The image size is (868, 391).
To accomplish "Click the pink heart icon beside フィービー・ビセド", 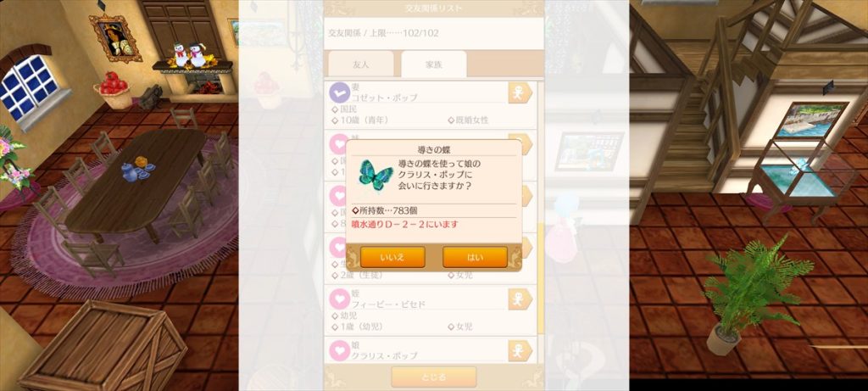I will [x=339, y=299].
